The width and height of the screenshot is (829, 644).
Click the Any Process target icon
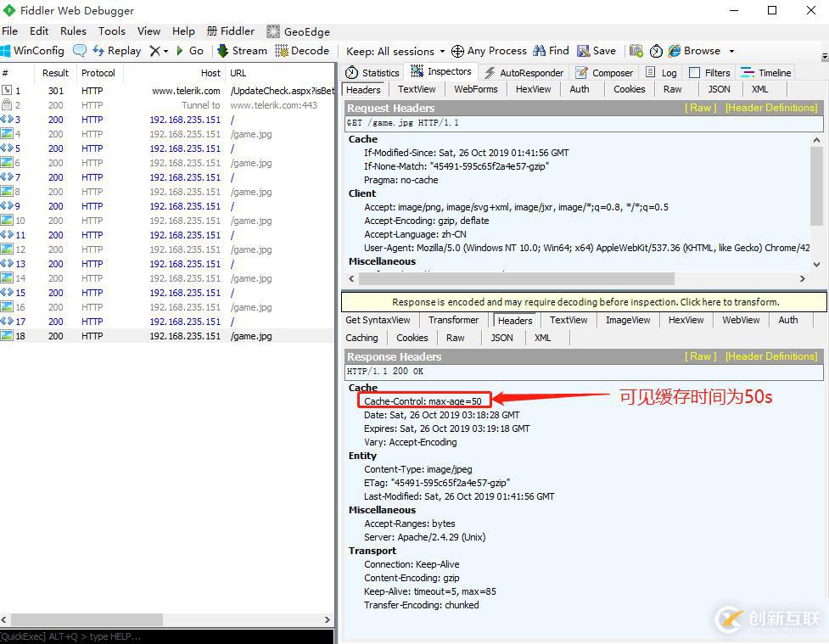coord(457,51)
